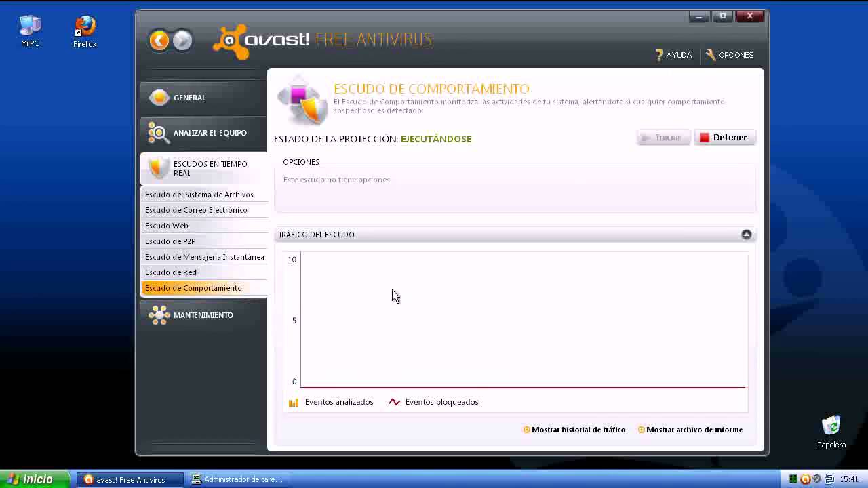868x488 pixels.
Task: Switch to Administrador de tareas taskbar button
Action: (x=239, y=479)
